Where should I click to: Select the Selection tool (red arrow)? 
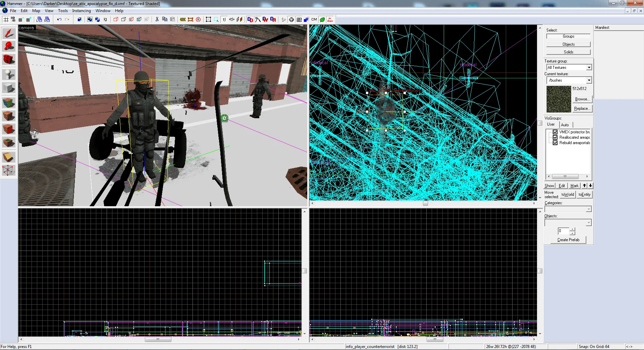[x=9, y=33]
